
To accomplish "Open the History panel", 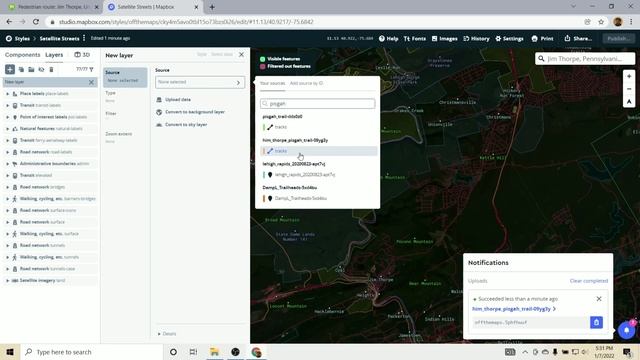I will pos(476,38).
